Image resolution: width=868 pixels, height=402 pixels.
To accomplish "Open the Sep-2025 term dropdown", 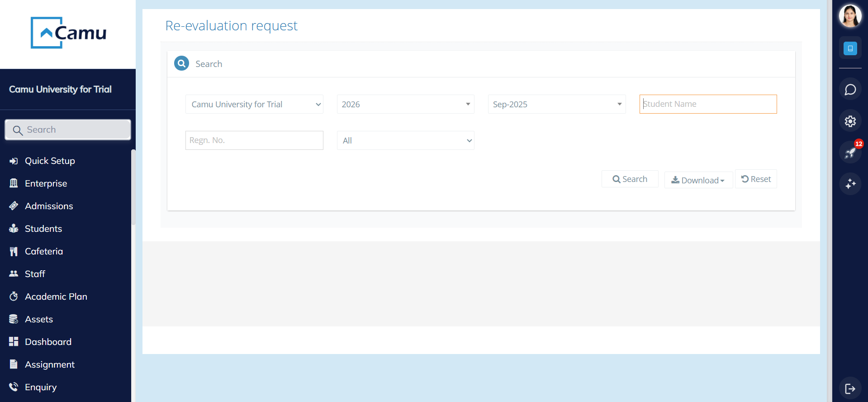I will point(556,104).
